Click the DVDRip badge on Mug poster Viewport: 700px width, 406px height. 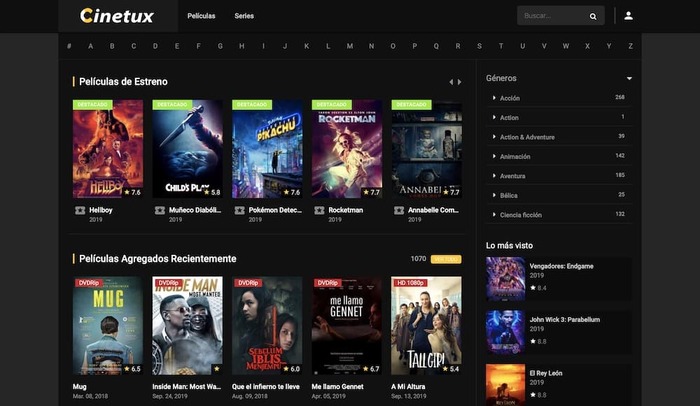pyautogui.click(x=89, y=283)
